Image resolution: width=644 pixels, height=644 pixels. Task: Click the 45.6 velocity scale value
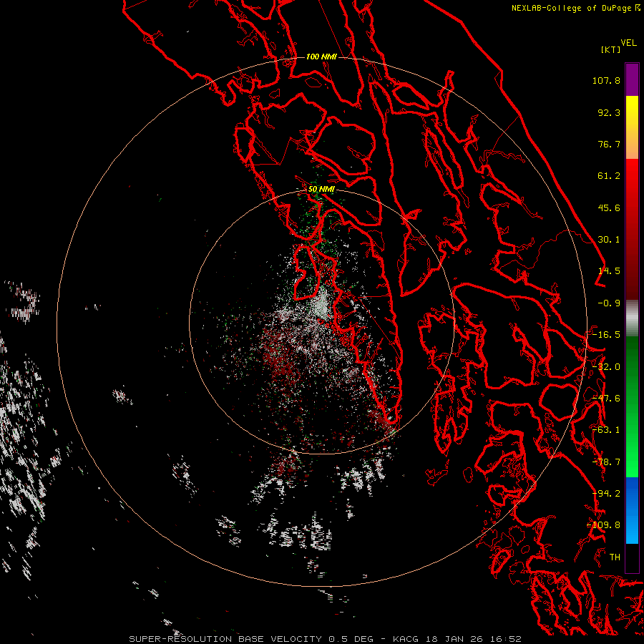click(609, 208)
